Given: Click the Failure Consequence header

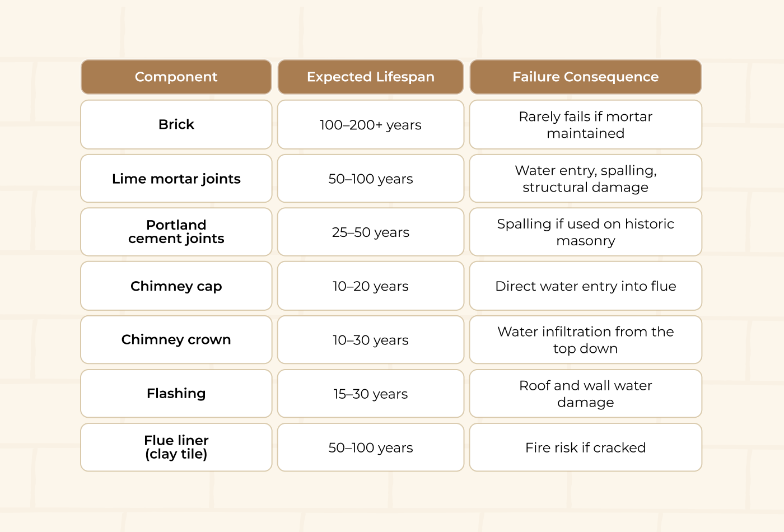Looking at the screenshot, I should tap(585, 77).
